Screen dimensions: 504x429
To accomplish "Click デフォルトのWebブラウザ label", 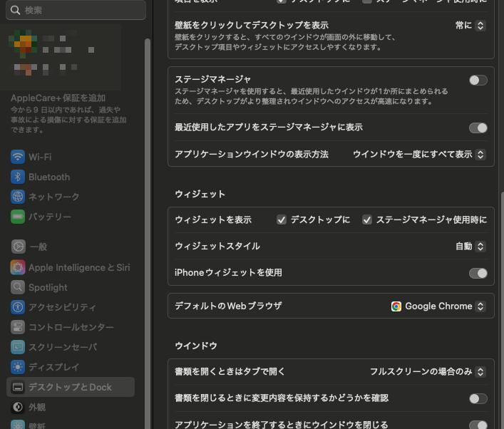I will (228, 306).
